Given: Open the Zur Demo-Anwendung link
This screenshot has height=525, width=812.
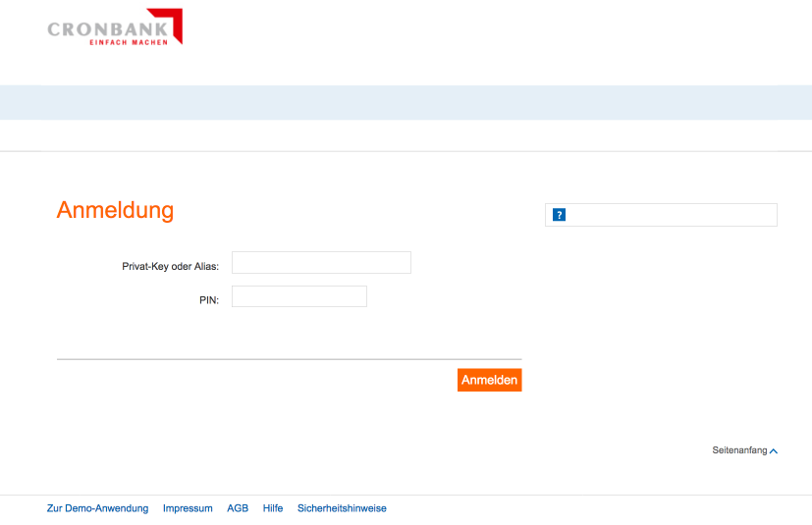Looking at the screenshot, I should (97, 508).
